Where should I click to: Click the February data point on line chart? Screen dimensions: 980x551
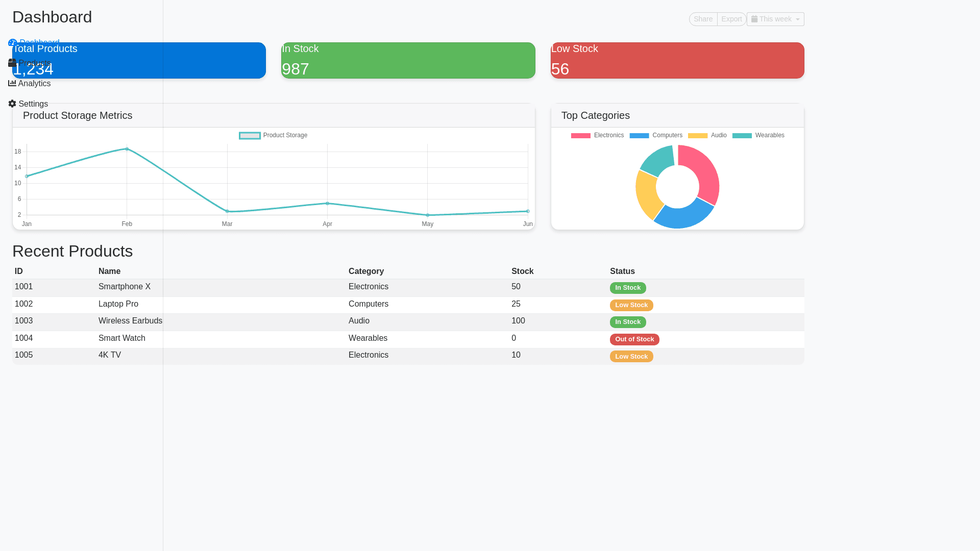(x=127, y=149)
